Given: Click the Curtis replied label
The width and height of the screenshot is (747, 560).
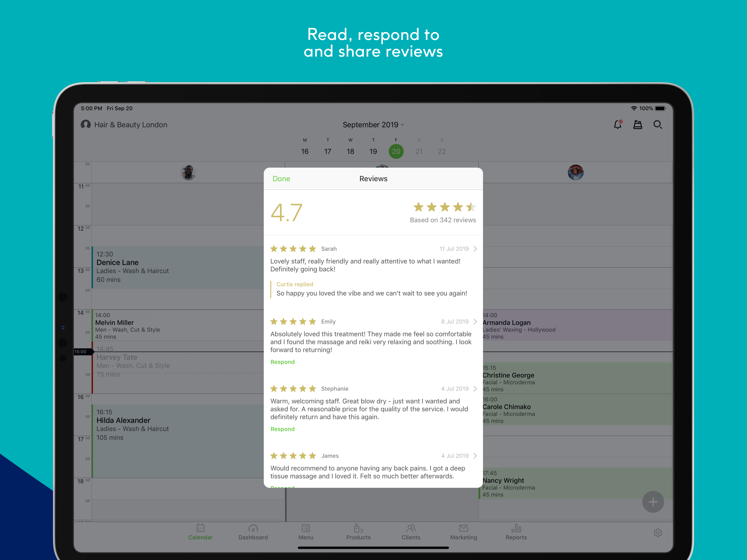Looking at the screenshot, I should point(294,284).
